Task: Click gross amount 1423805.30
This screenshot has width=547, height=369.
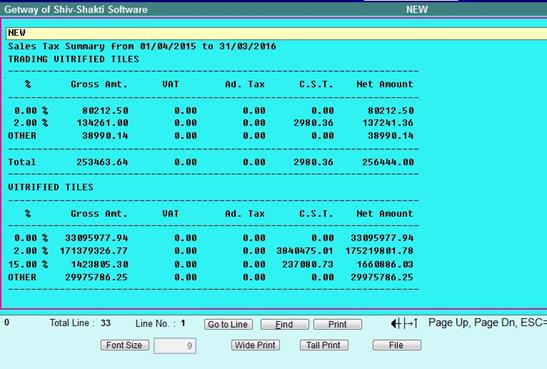Action: tap(99, 264)
